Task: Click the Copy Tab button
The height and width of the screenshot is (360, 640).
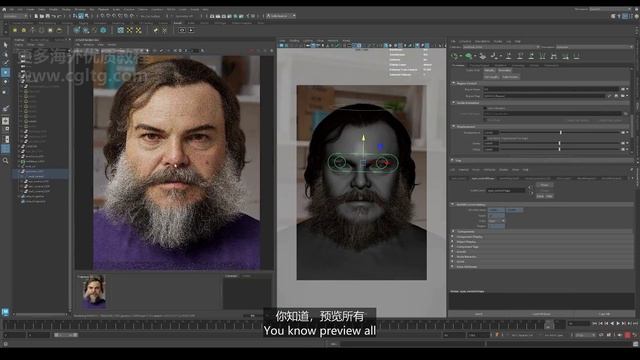Action: click(x=604, y=314)
